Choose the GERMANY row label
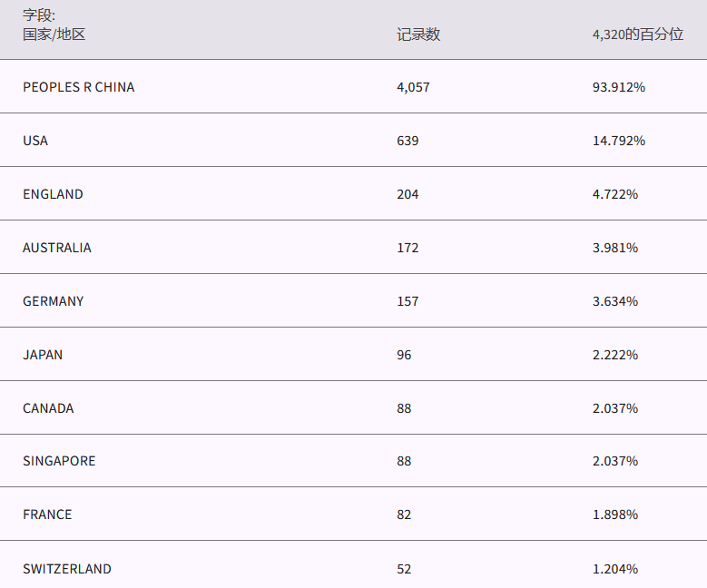The image size is (707, 588). (x=54, y=301)
